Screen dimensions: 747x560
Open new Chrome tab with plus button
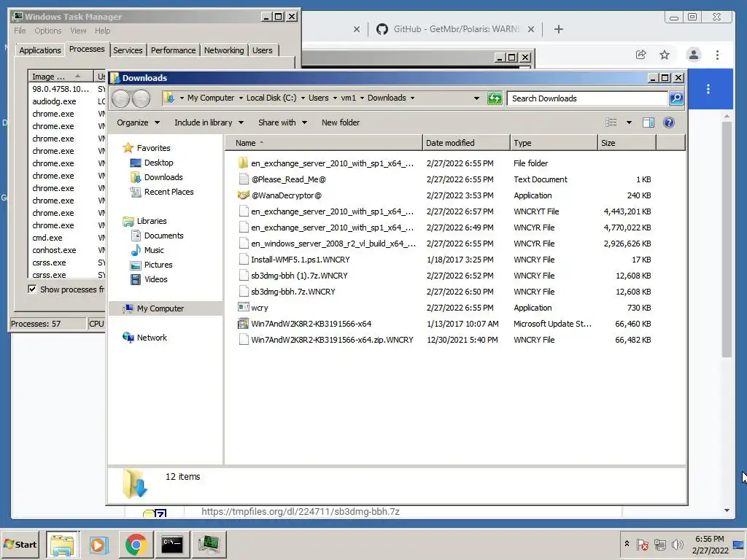click(x=559, y=29)
